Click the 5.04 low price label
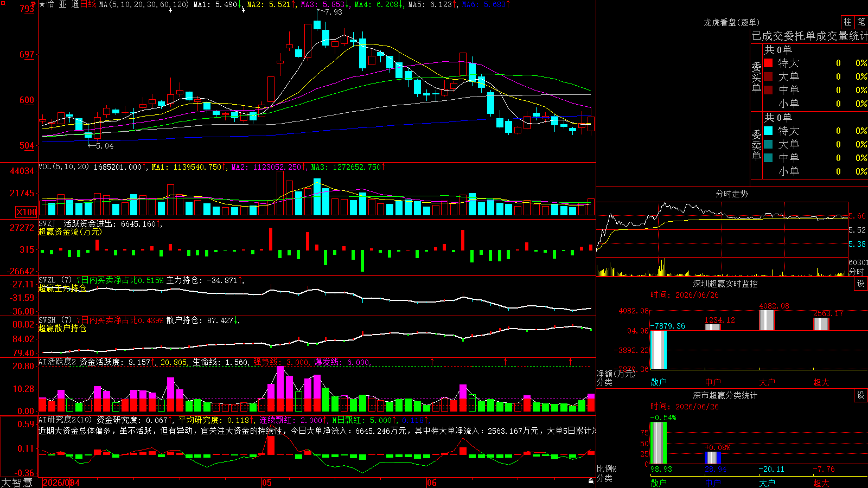 (x=105, y=146)
